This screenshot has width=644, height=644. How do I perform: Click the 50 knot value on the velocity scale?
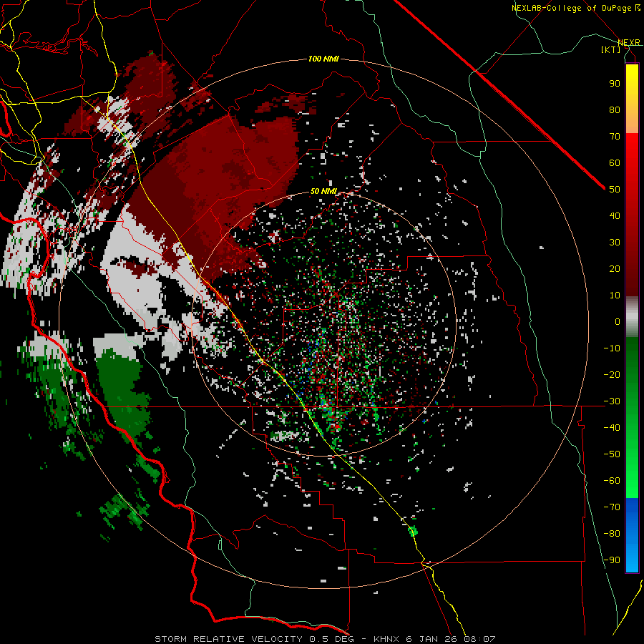(615, 190)
